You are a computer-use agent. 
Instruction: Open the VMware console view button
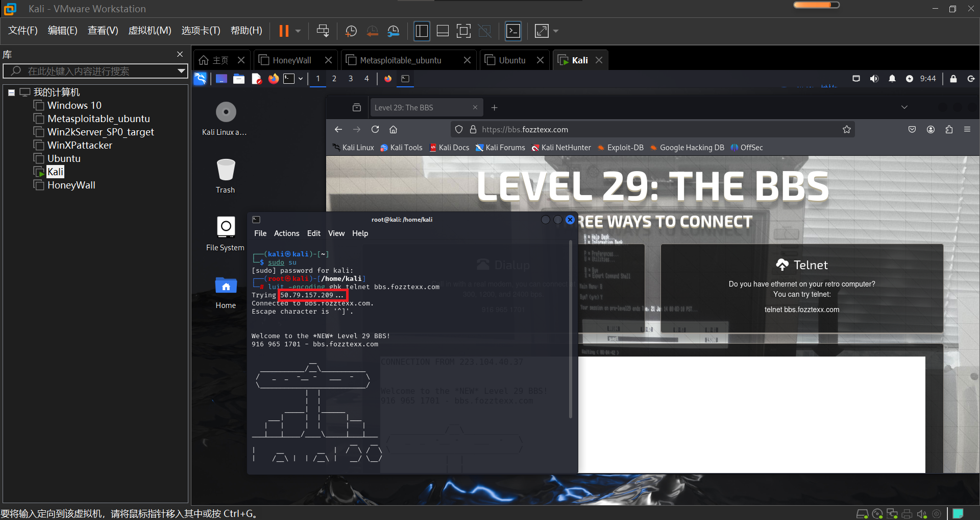513,31
